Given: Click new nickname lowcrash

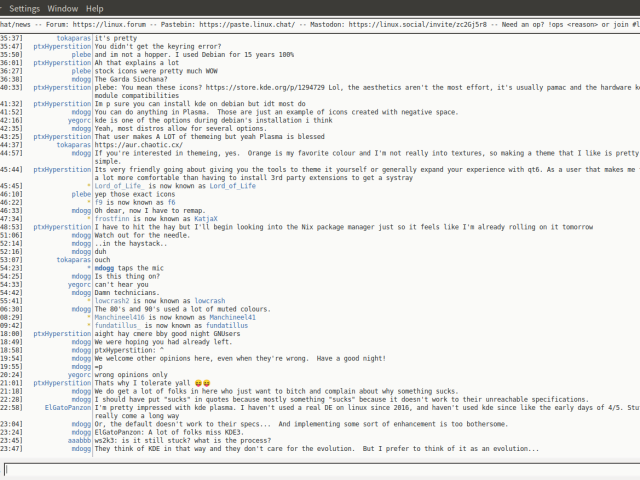Looking at the screenshot, I should point(210,301).
